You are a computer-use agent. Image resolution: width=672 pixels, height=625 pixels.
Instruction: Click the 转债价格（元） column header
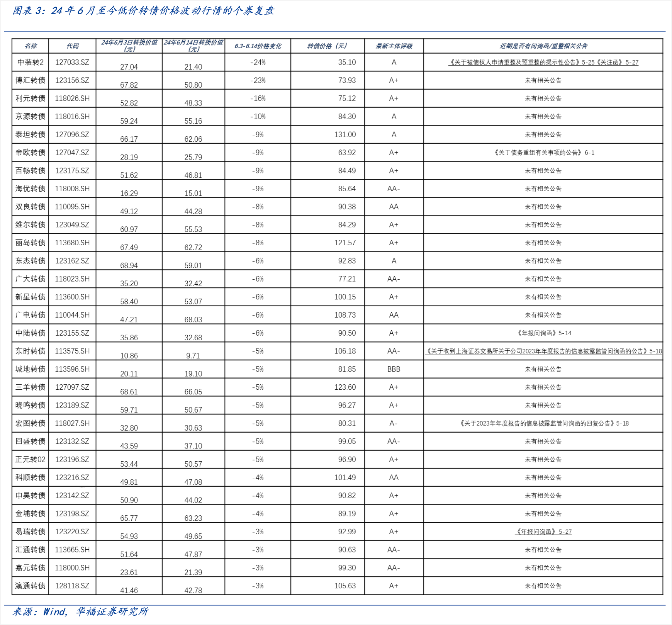(328, 46)
